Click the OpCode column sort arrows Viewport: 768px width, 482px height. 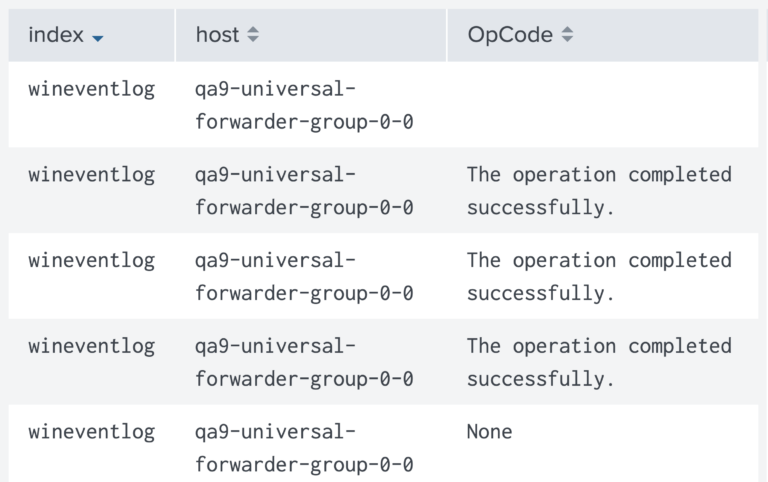point(567,34)
